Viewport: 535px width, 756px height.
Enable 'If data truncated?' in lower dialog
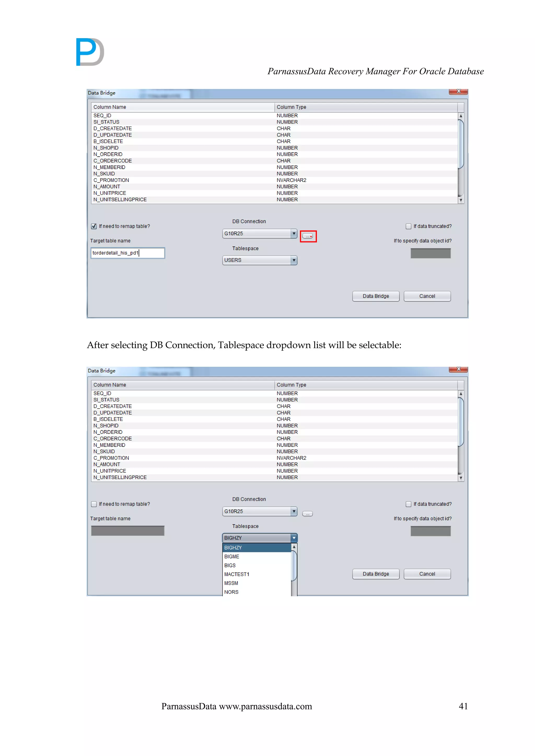(409, 504)
